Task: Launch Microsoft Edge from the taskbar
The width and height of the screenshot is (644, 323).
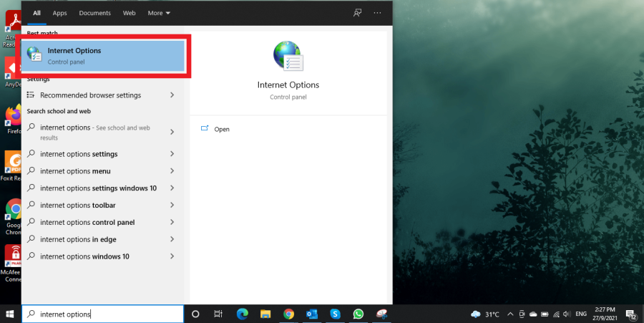Action: click(243, 314)
